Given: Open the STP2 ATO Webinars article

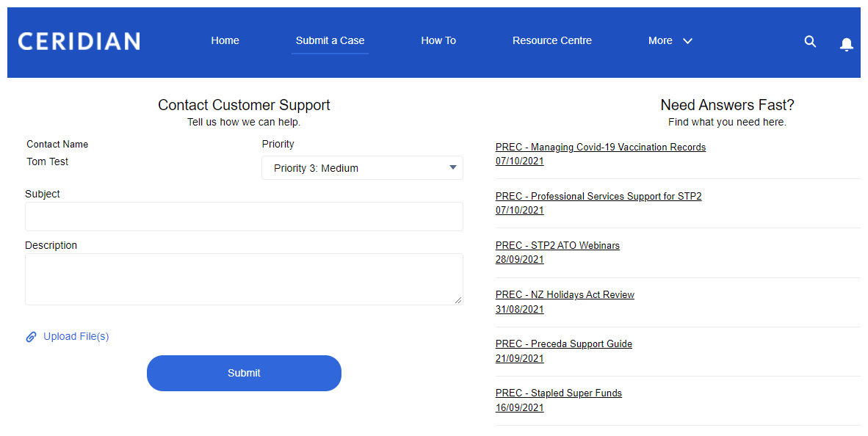Looking at the screenshot, I should click(557, 245).
